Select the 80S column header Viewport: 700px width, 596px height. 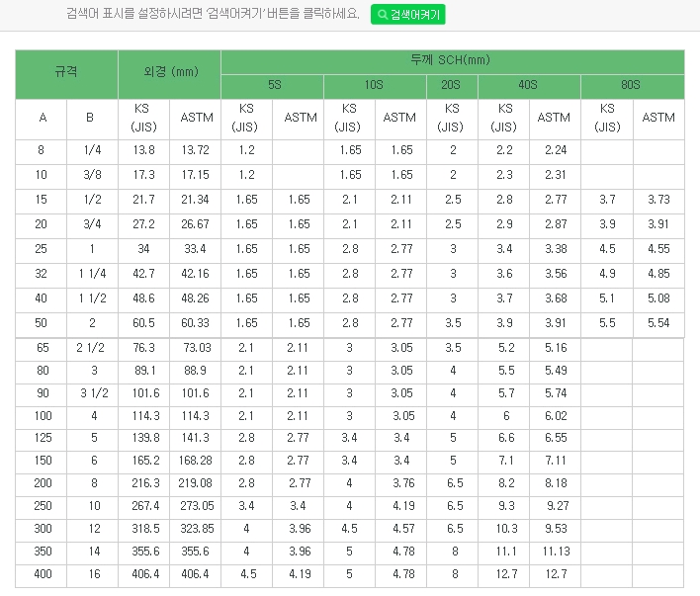pyautogui.click(x=632, y=86)
